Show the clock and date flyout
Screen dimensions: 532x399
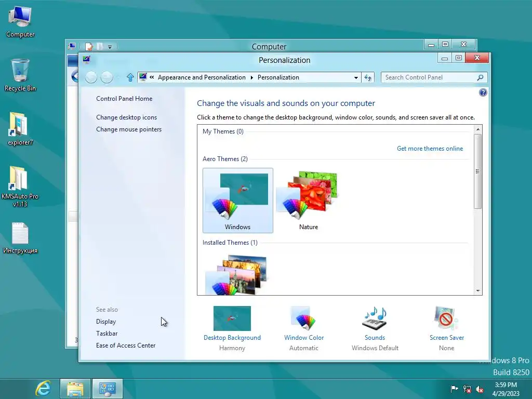click(x=506, y=389)
